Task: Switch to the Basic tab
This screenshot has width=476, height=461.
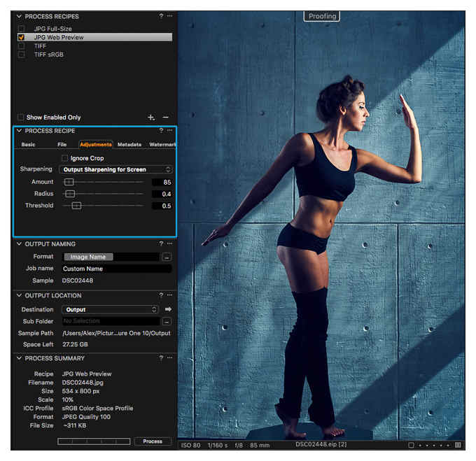Action: (x=28, y=144)
